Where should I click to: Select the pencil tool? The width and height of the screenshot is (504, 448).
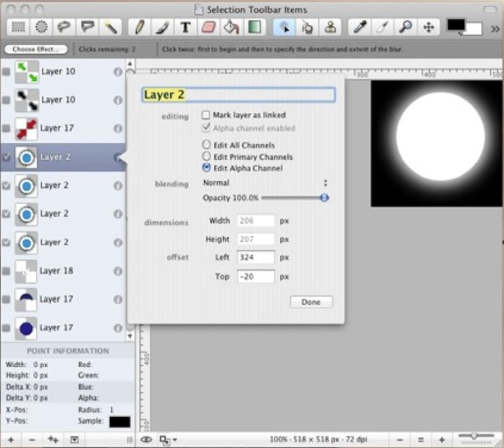click(139, 27)
